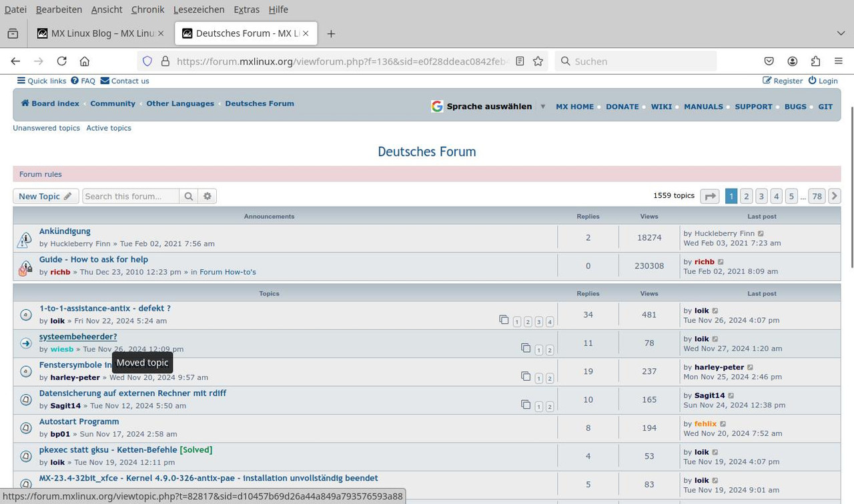
Task: View latest post icon beside fehlix
Action: point(723,424)
